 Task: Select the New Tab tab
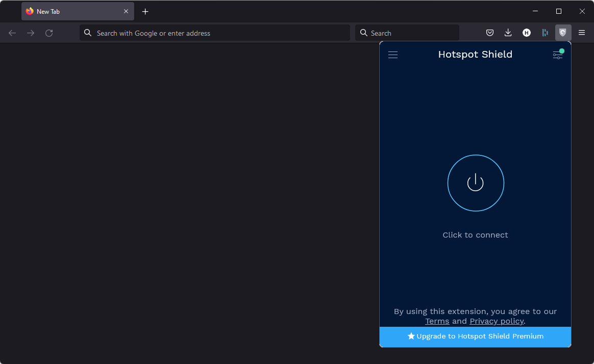pos(78,11)
